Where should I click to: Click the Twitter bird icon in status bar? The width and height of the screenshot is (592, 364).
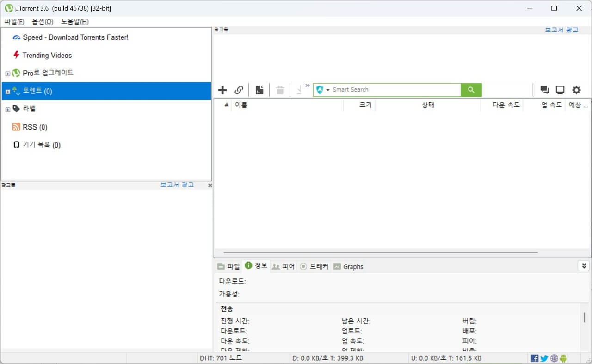pyautogui.click(x=544, y=358)
